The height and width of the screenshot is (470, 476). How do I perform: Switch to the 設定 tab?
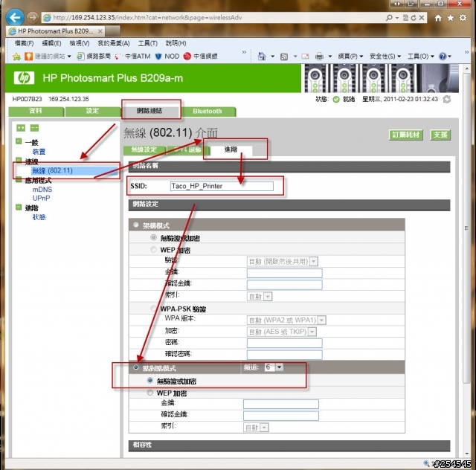(x=92, y=111)
